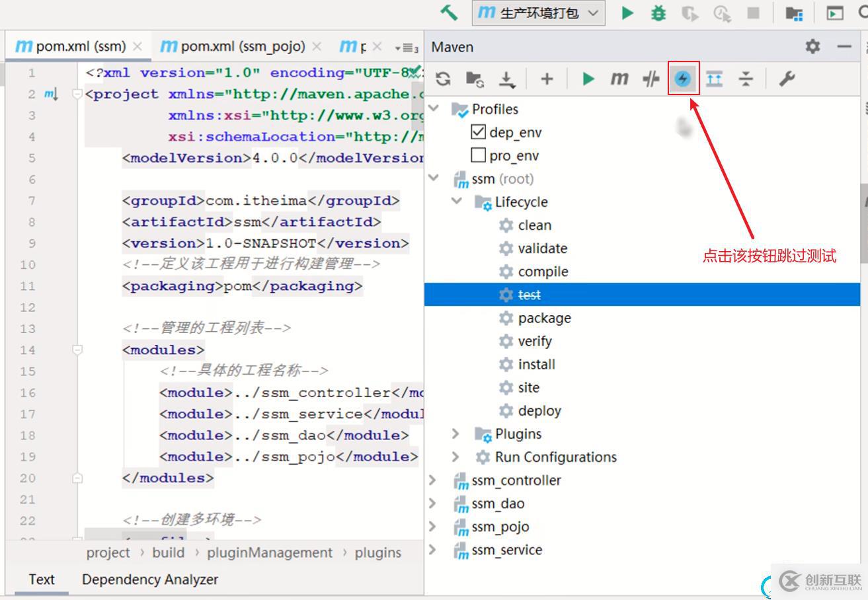The height and width of the screenshot is (600, 868).
Task: Click pluginManagement in the breadcrumb bar
Action: click(270, 552)
